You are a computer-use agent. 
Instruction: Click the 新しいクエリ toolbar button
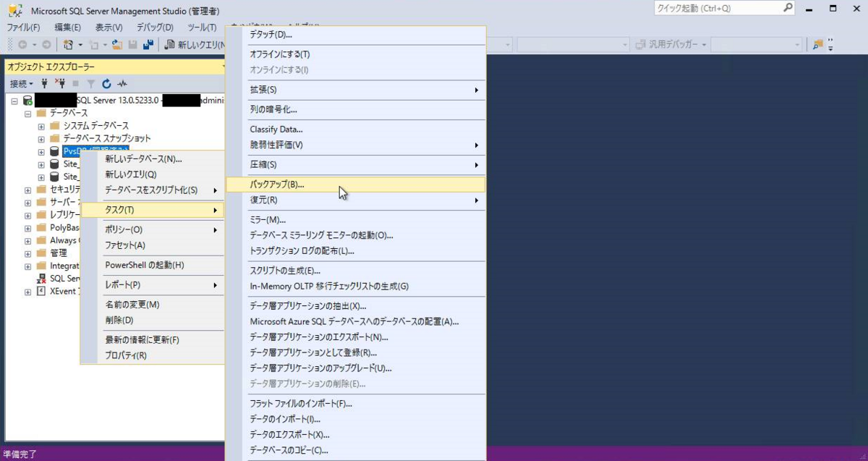tap(195, 45)
